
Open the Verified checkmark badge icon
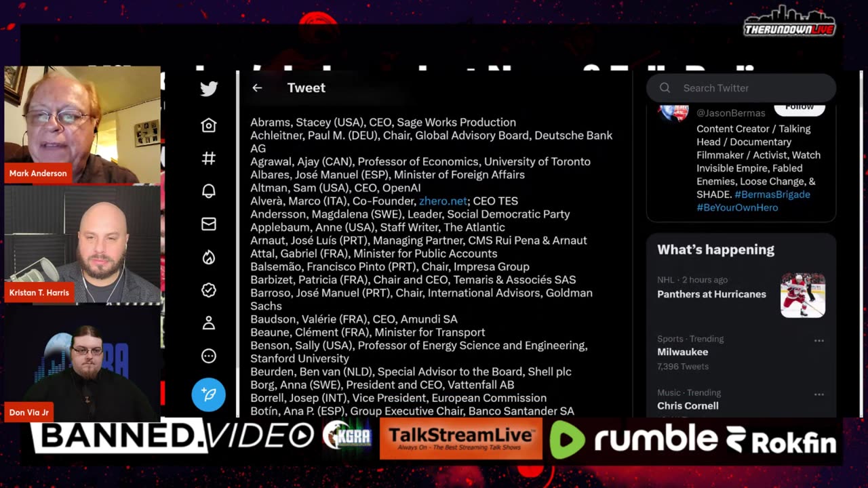209,290
